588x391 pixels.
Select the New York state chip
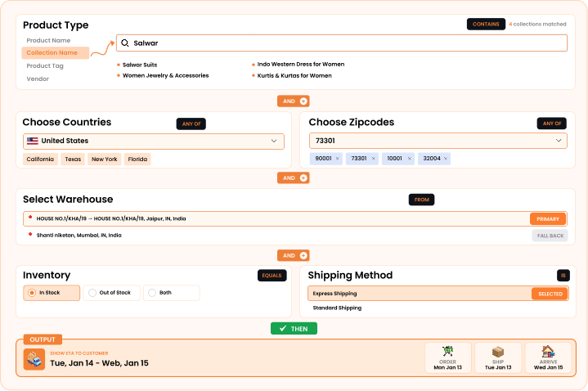105,160
